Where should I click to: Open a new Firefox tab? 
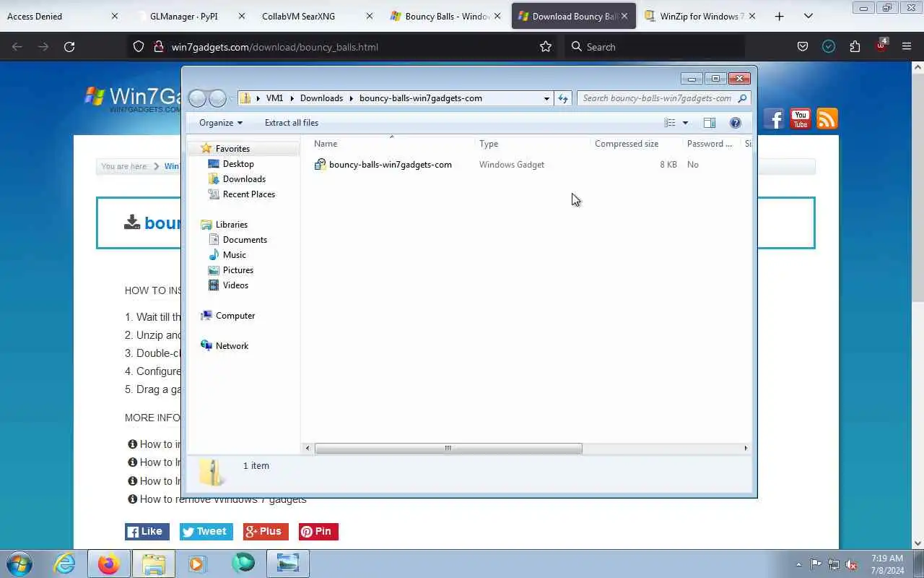779,16
